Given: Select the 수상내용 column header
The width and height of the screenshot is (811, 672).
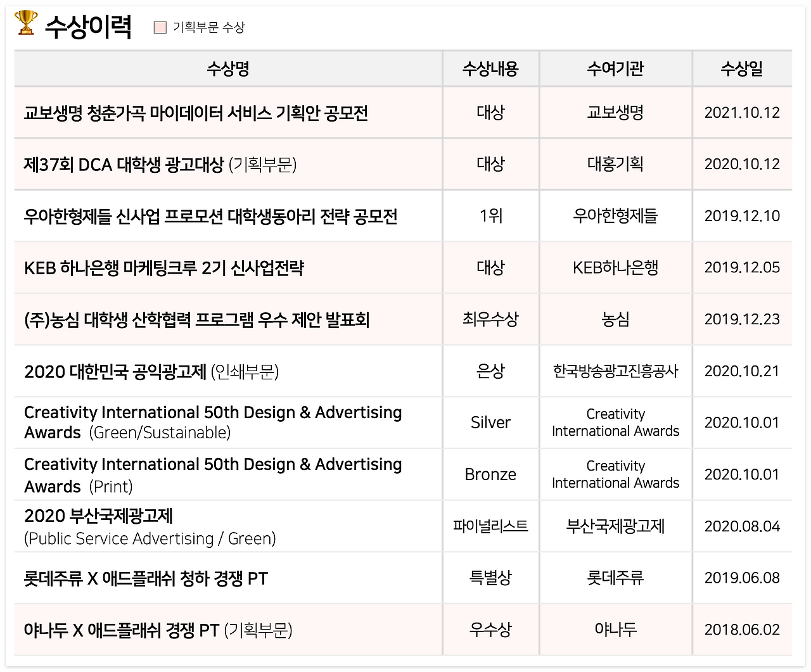Looking at the screenshot, I should 490,68.
